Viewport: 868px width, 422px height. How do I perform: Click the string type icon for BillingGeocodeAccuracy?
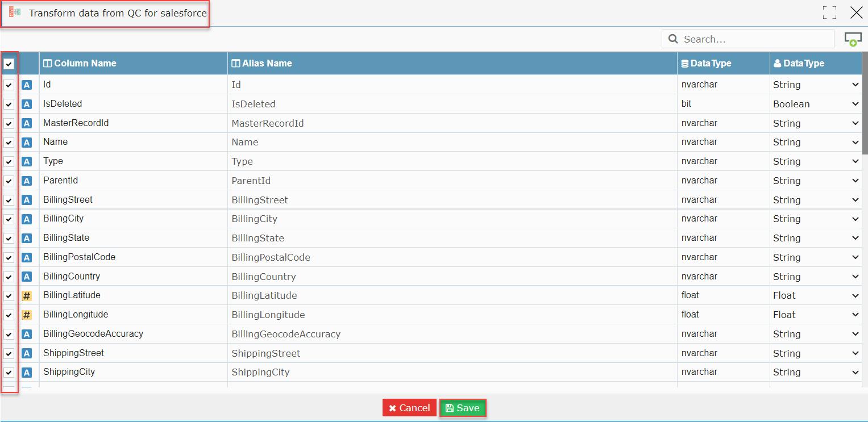coord(27,335)
